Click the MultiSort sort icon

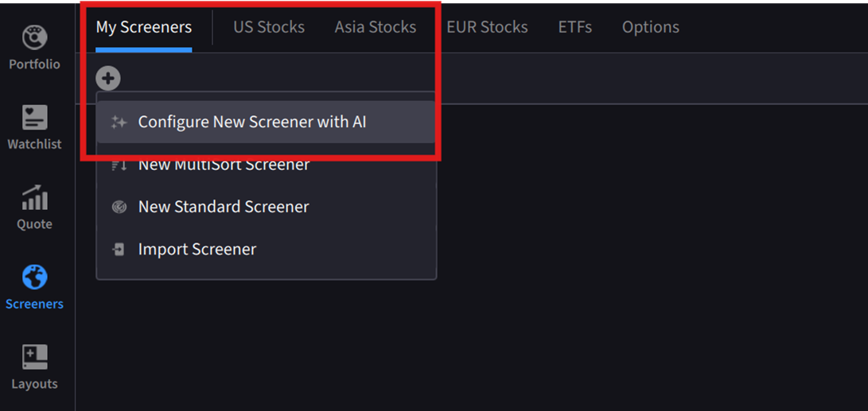(x=119, y=165)
